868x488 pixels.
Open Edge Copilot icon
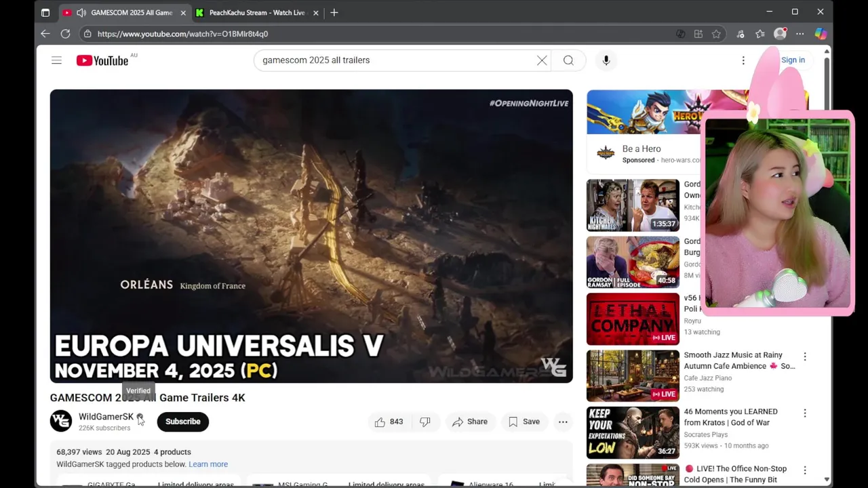[821, 34]
